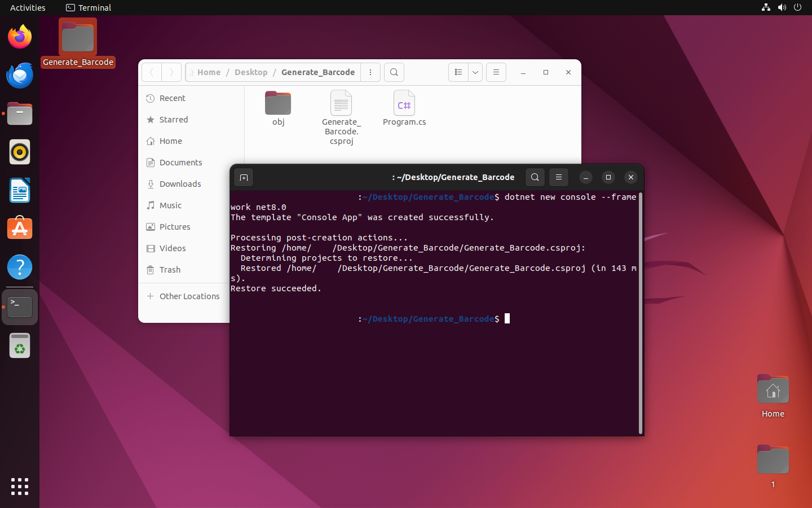Screen dimensions: 812x508
Task: Click the terminal new tab icon
Action: (x=244, y=177)
